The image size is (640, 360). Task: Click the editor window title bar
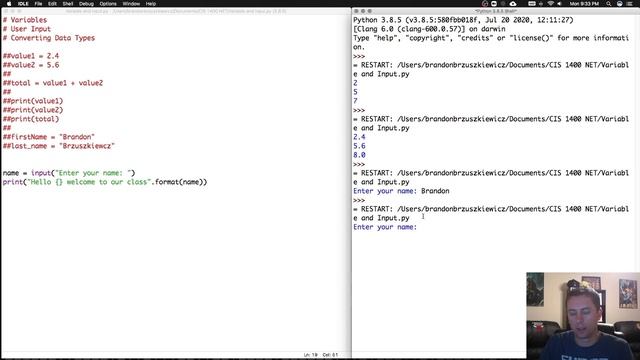(x=176, y=11)
